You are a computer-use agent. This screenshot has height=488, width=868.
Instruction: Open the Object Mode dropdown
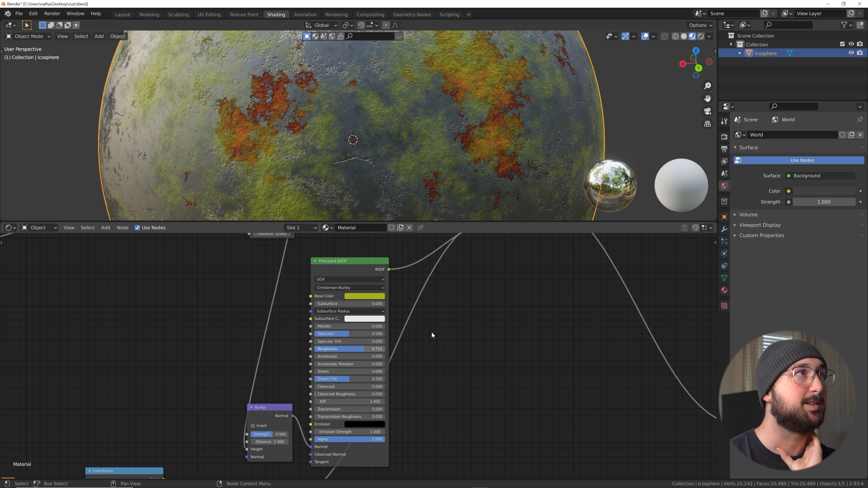point(28,36)
